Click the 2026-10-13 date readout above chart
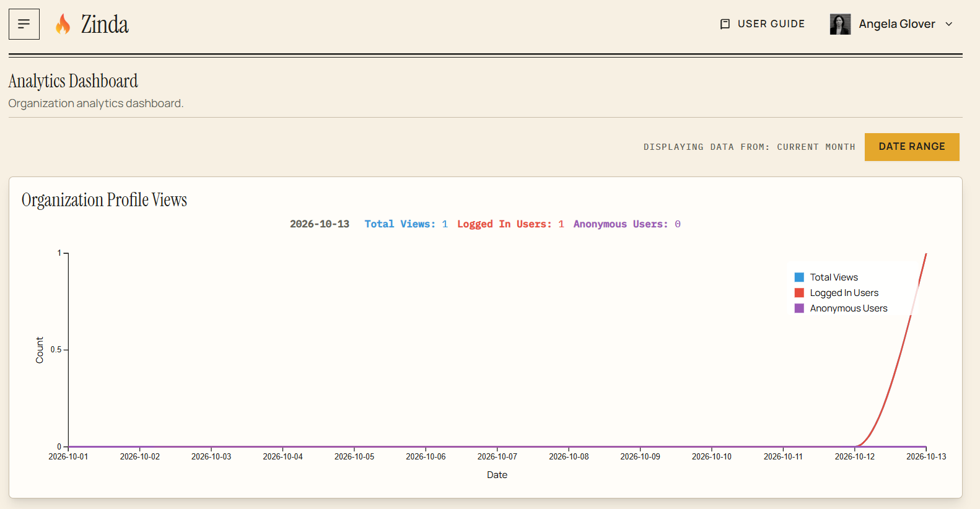This screenshot has width=980, height=509. click(320, 224)
